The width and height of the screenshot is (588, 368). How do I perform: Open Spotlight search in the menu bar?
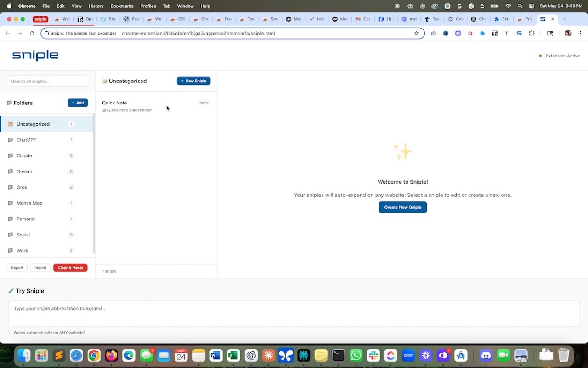coord(520,6)
